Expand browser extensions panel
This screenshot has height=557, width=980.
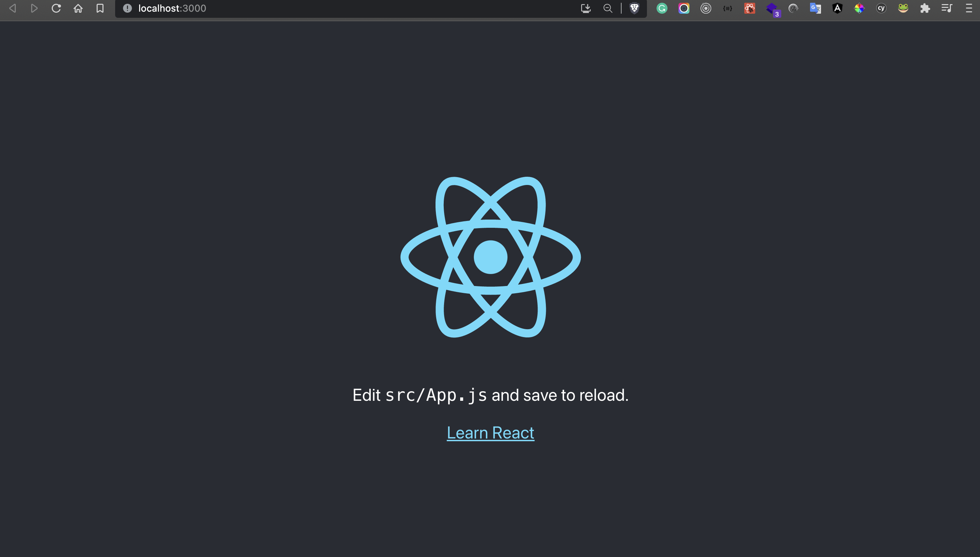[x=926, y=8]
